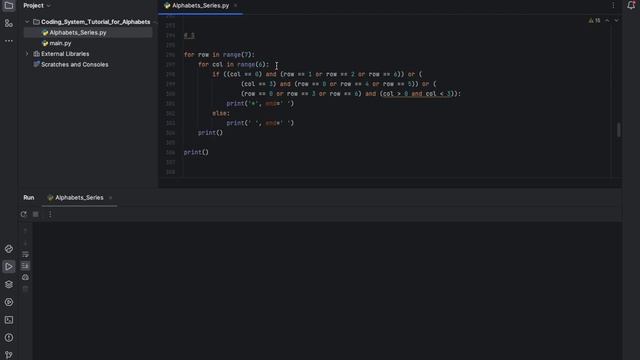Open the Structure tool window icon
The image size is (640, 360).
coord(9,23)
